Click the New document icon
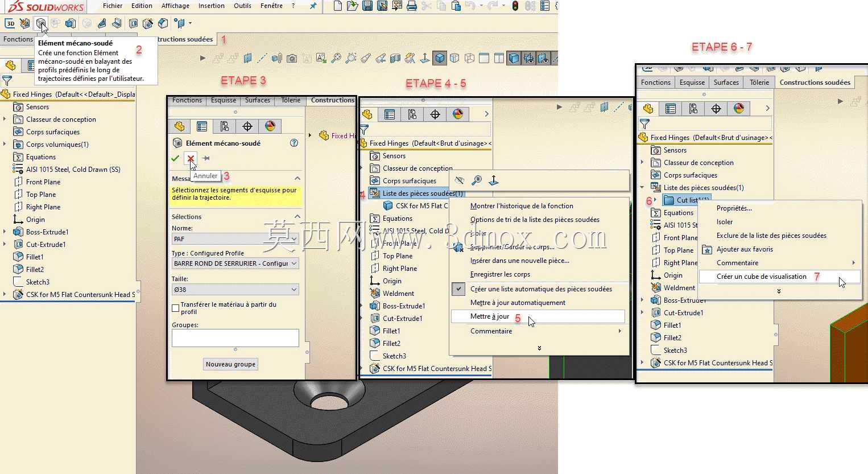Screen dimensions: 868x474 coord(338,6)
